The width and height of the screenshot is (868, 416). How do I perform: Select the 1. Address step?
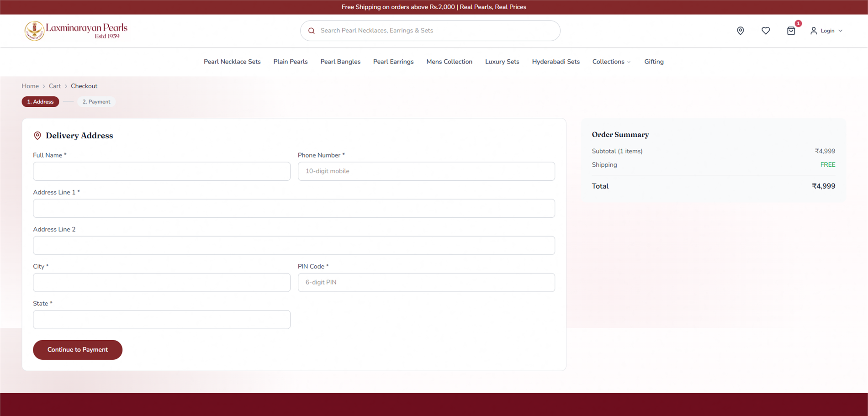40,102
